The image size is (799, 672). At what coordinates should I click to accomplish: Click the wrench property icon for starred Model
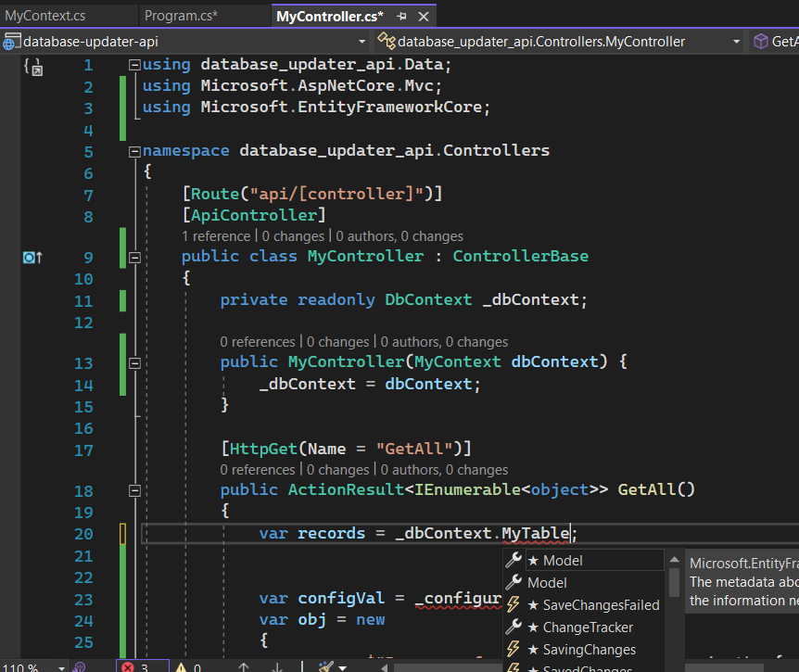(x=514, y=560)
